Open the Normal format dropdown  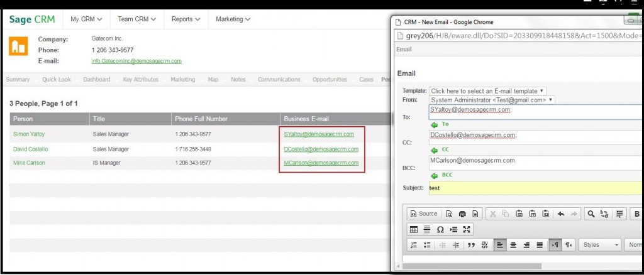click(x=634, y=245)
